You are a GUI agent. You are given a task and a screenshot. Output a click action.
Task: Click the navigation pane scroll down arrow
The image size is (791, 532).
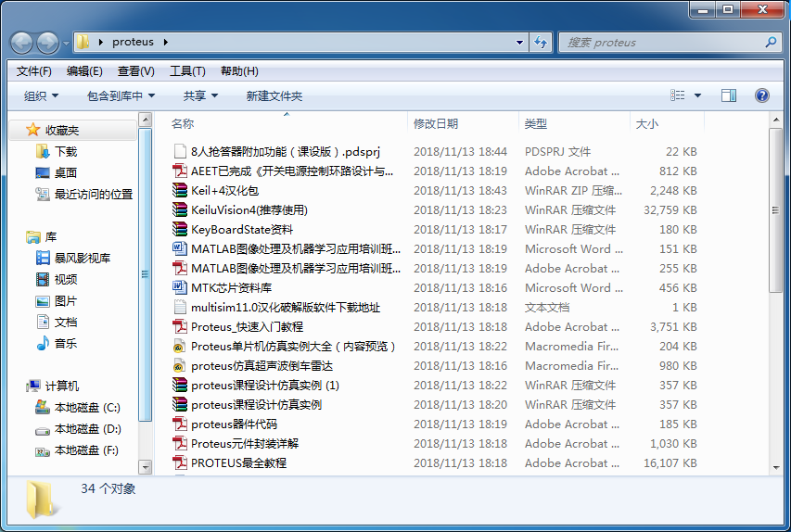pos(145,467)
